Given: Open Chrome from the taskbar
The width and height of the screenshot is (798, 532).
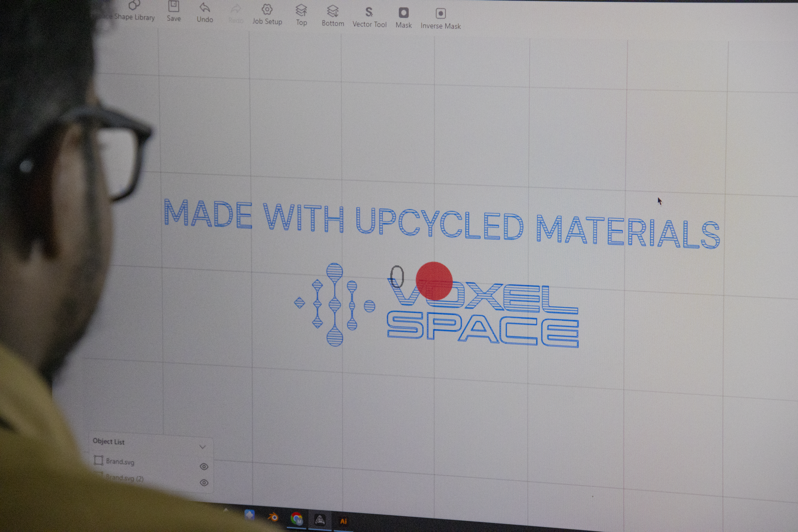Looking at the screenshot, I should (296, 518).
